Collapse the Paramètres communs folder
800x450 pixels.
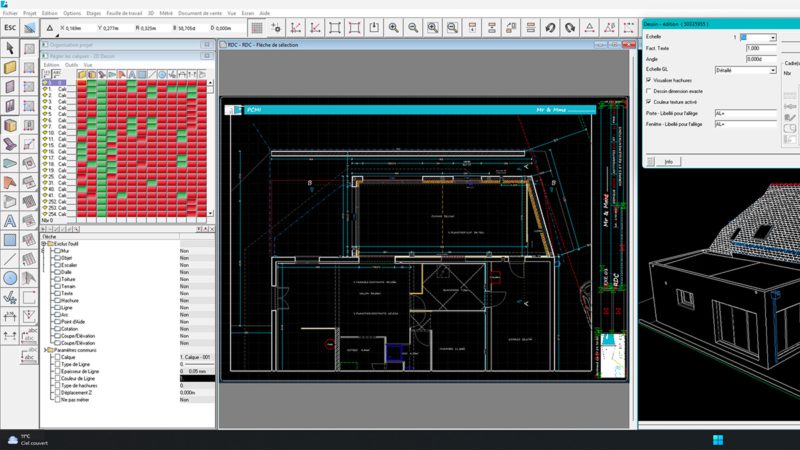44,351
